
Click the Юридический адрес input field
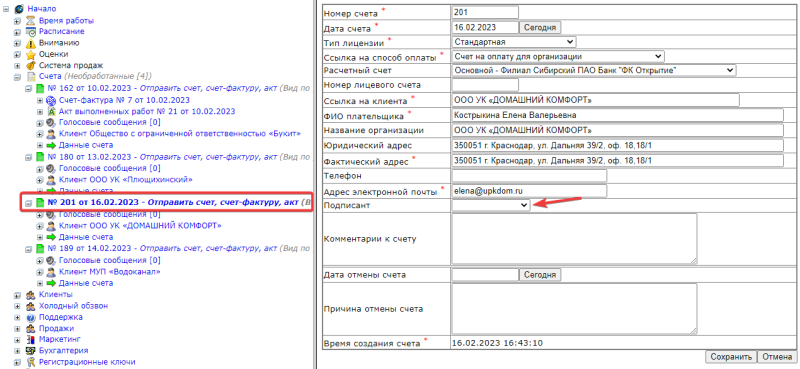click(617, 145)
